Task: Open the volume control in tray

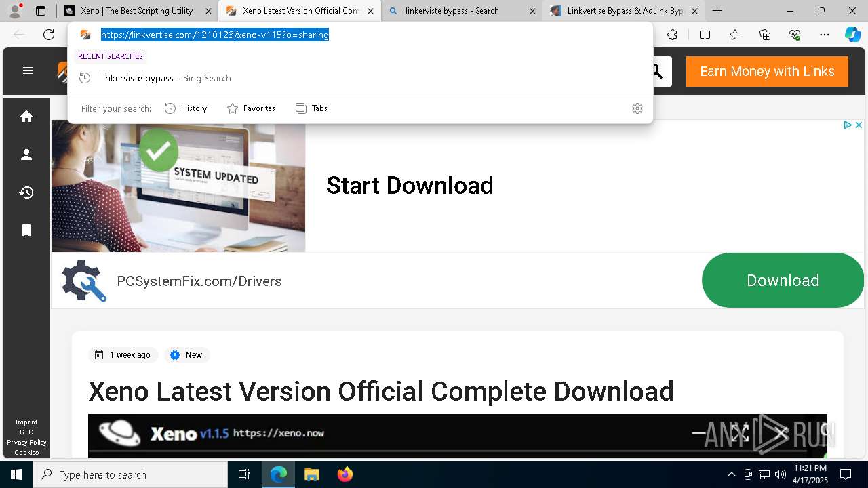Action: pyautogui.click(x=781, y=474)
